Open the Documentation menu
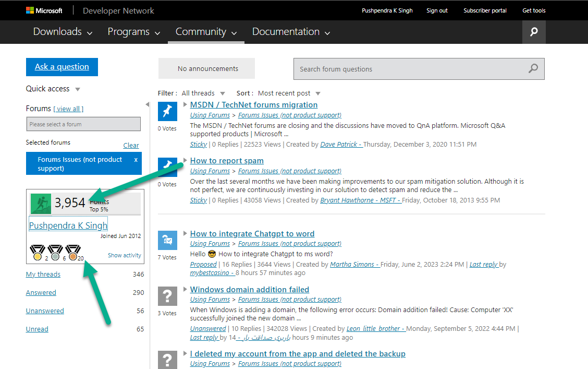 coord(291,32)
